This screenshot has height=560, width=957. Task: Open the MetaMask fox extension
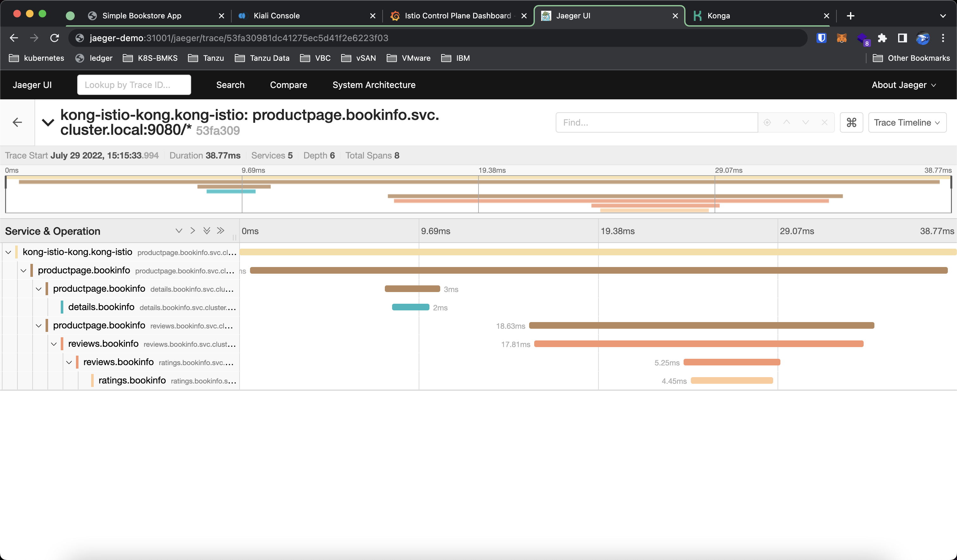click(x=841, y=38)
